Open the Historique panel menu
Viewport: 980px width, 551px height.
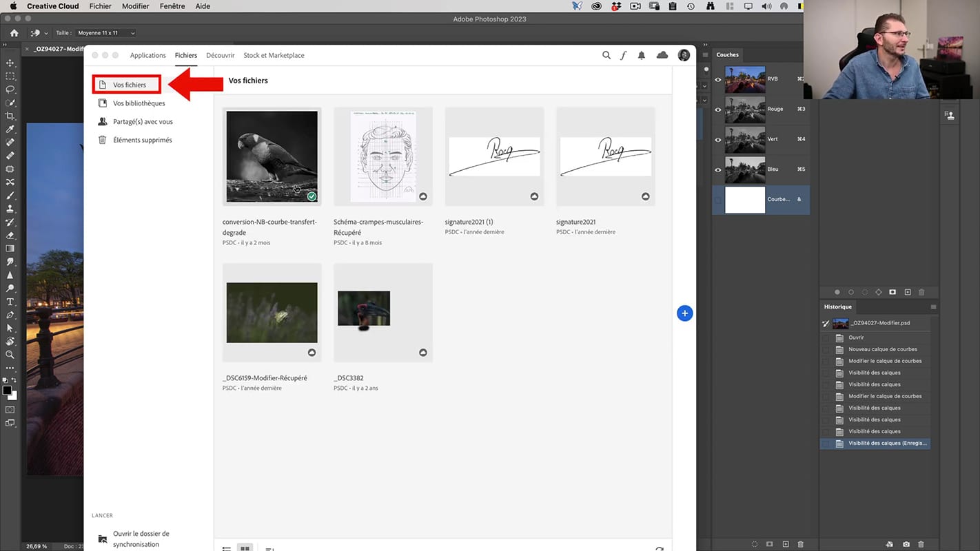[x=934, y=307]
